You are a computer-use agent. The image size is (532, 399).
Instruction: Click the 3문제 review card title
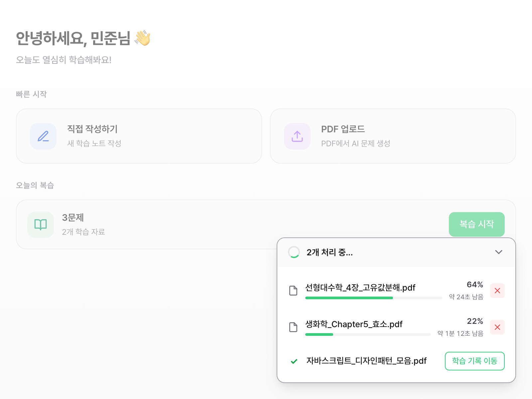(73, 218)
